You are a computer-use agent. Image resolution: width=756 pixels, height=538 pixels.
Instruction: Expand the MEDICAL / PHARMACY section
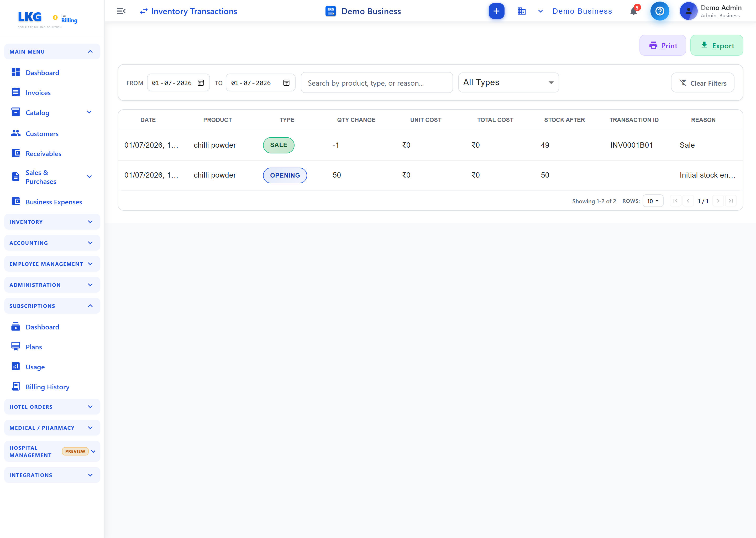52,428
